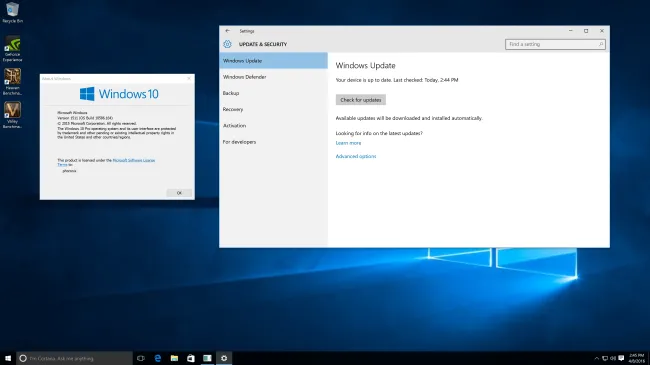Open the Heaven Benchmark desktop icon

12,82
